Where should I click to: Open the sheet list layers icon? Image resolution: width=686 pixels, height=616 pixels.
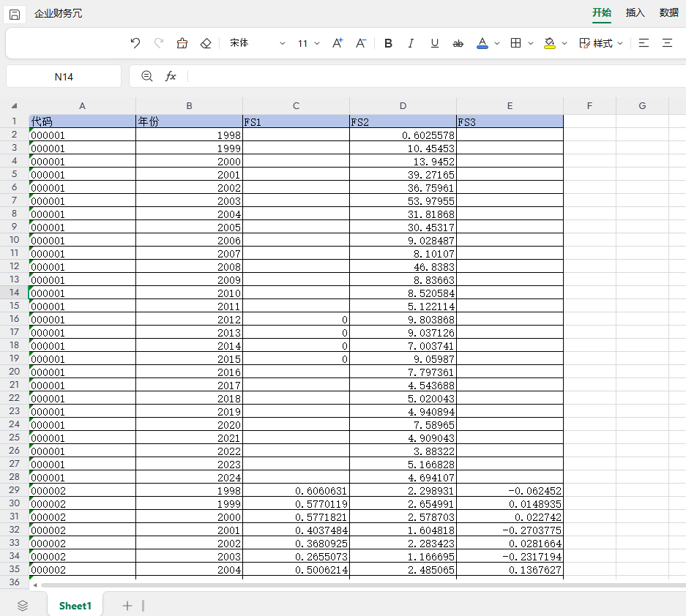tap(23, 605)
